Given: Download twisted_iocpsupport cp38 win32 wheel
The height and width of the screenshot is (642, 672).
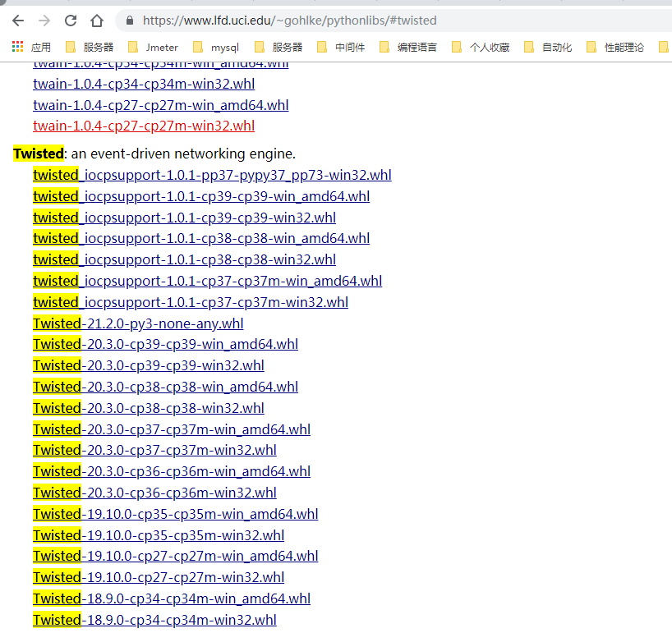Looking at the screenshot, I should coord(184,259).
